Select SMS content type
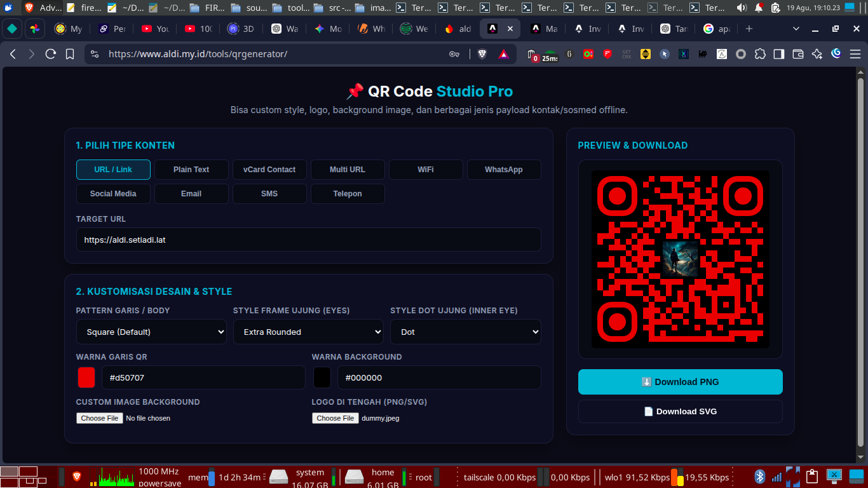 269,194
